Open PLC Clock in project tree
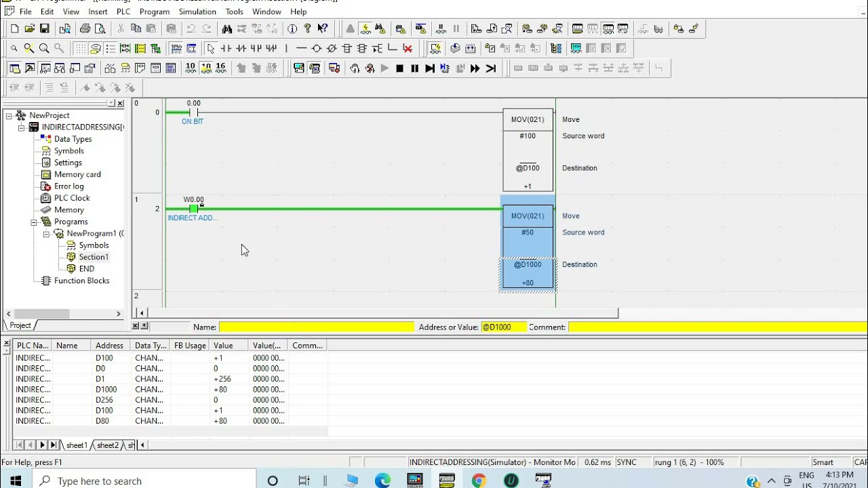The image size is (868, 488). (72, 198)
